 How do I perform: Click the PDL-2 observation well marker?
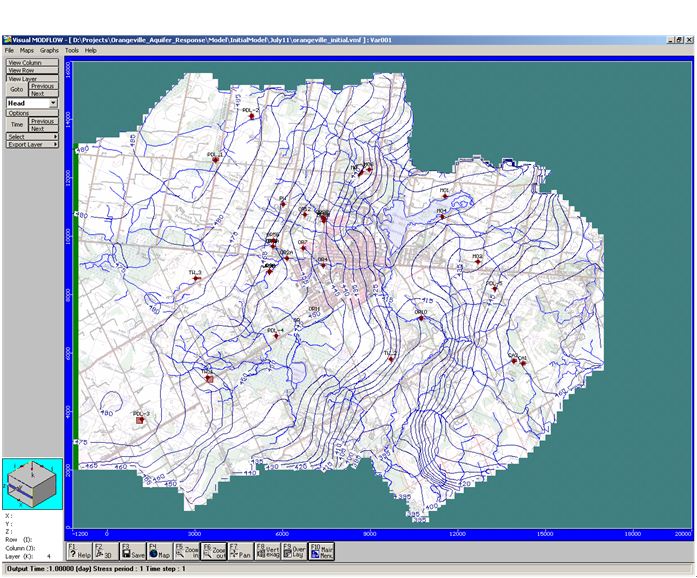pyautogui.click(x=252, y=116)
